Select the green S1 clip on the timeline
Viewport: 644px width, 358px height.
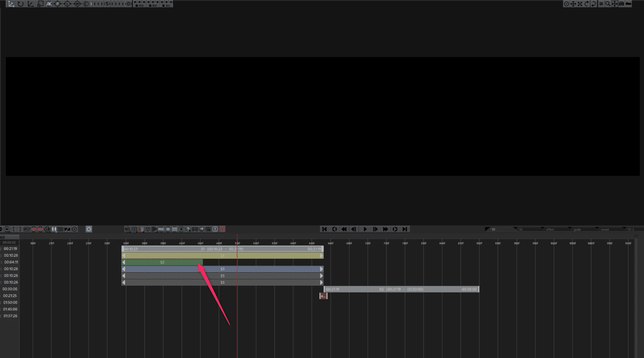[x=162, y=262]
